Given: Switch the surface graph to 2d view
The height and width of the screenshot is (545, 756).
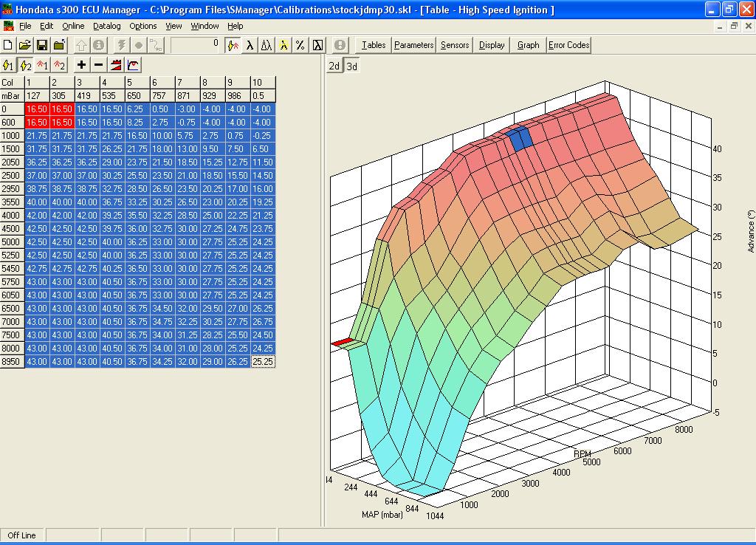Looking at the screenshot, I should [335, 65].
